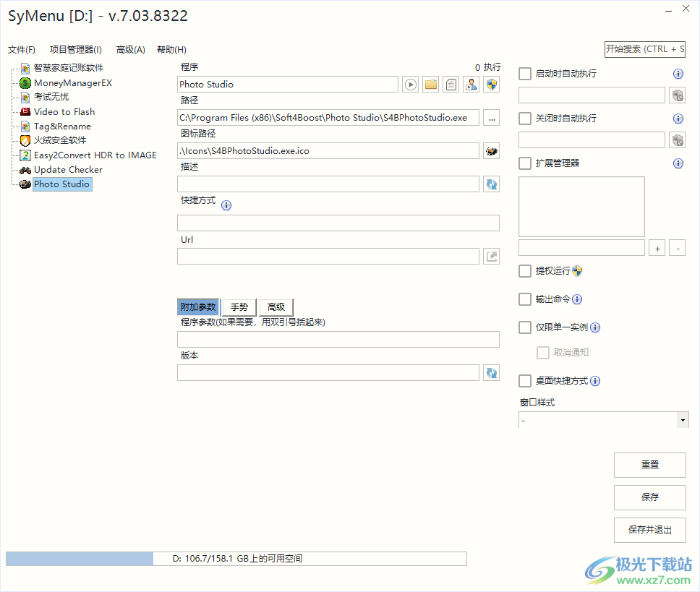Click the extension manager list box
Viewport: 700px width, 592px height.
point(581,207)
